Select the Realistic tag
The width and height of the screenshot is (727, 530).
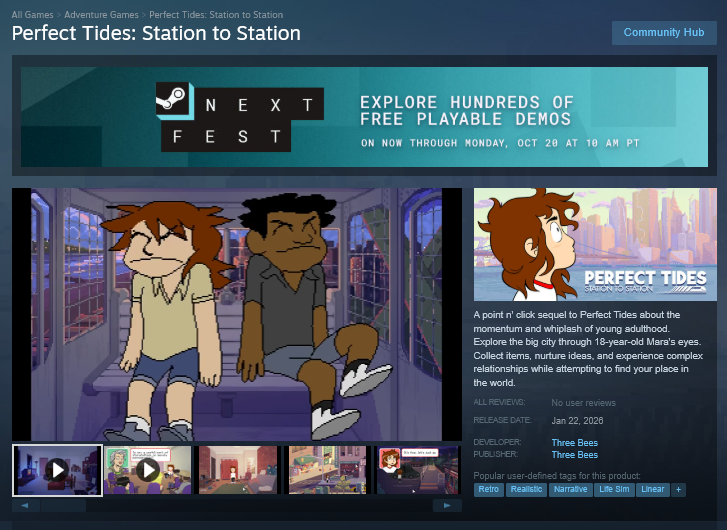[527, 490]
